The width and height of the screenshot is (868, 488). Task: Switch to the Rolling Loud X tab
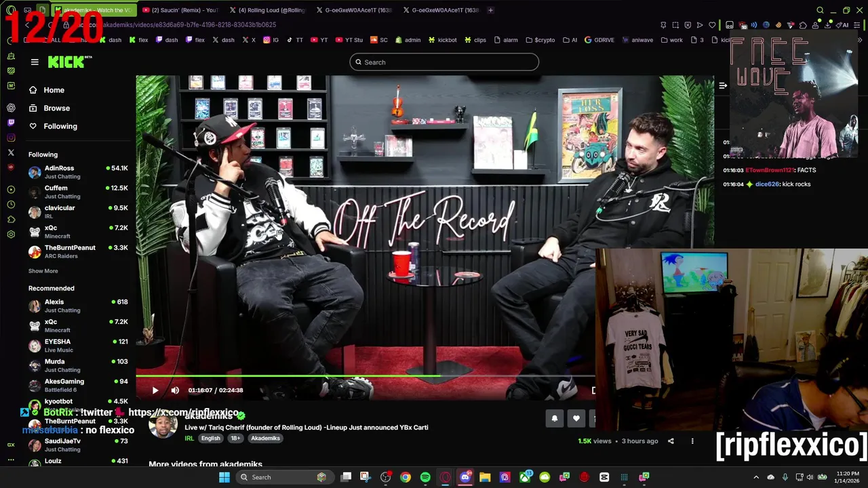coord(269,10)
